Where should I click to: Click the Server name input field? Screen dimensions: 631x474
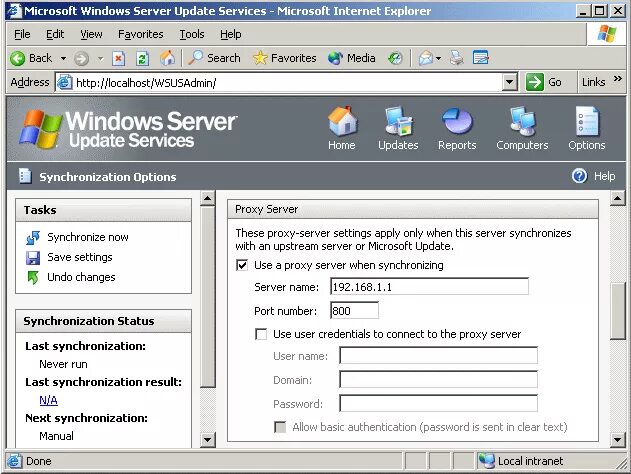tap(429, 287)
